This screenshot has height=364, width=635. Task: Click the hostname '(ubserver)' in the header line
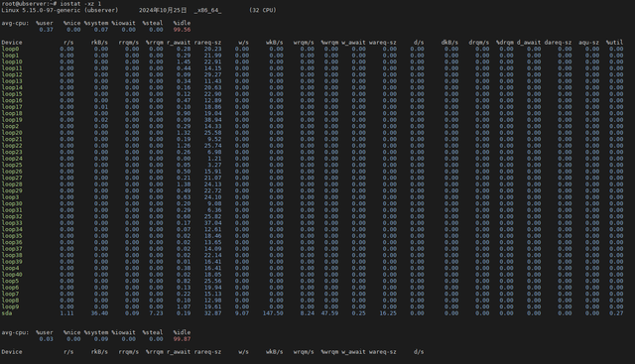101,10
